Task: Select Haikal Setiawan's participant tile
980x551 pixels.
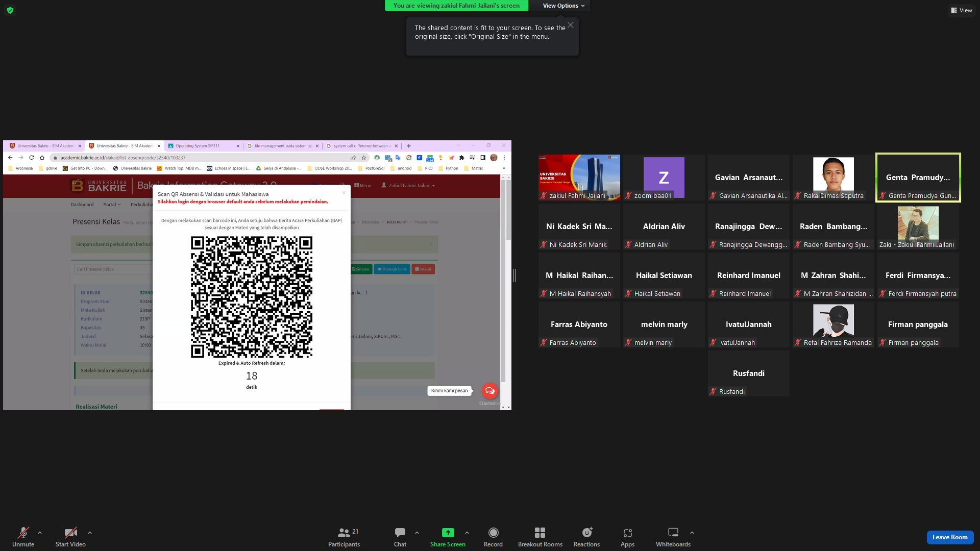Action: coord(664,275)
